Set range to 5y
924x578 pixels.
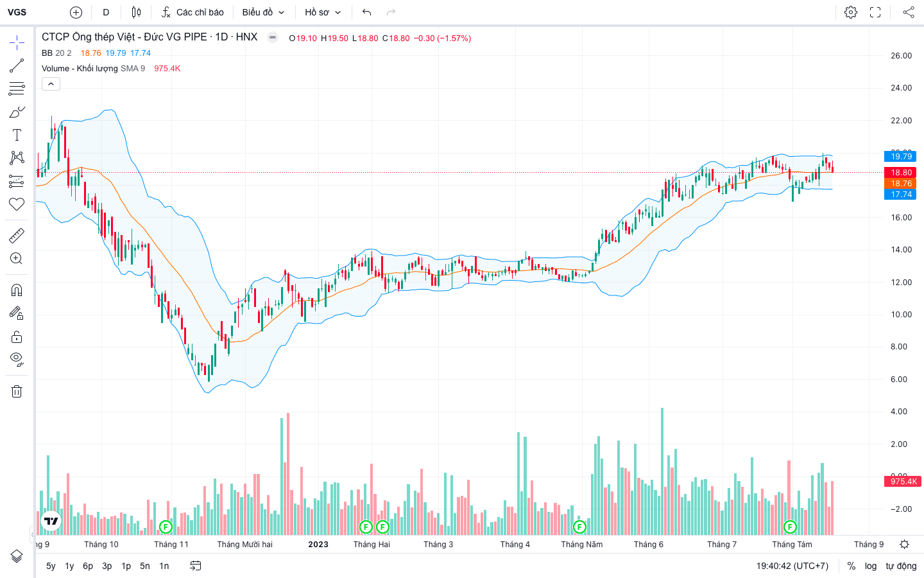coord(51,566)
